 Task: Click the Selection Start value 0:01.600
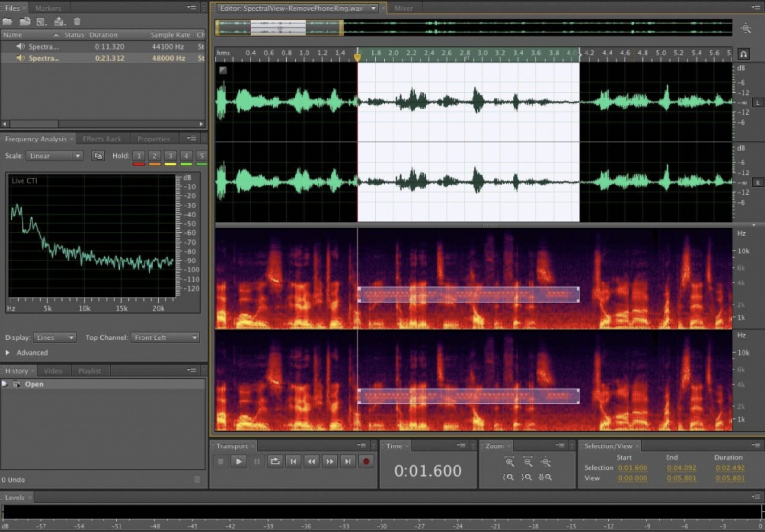(632, 468)
